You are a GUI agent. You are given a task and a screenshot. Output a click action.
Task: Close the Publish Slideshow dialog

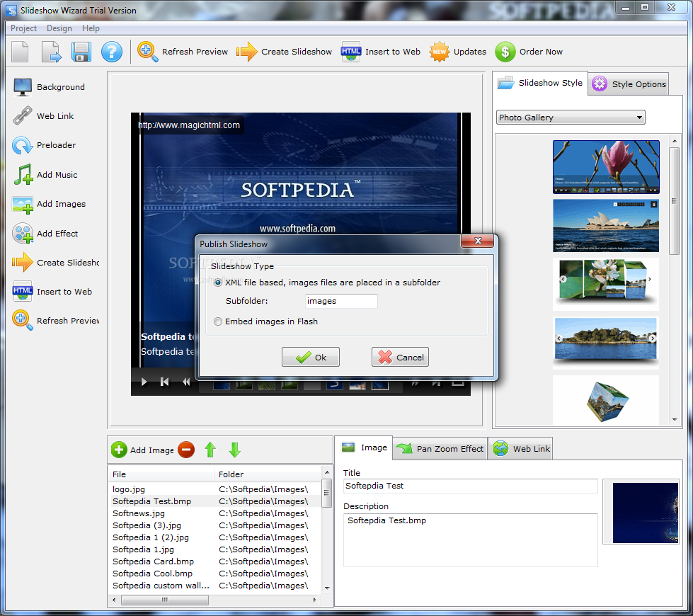coord(477,241)
